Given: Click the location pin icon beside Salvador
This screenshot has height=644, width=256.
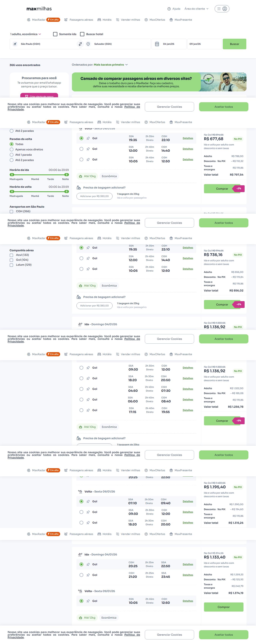Looking at the screenshot, I should click(x=88, y=44).
